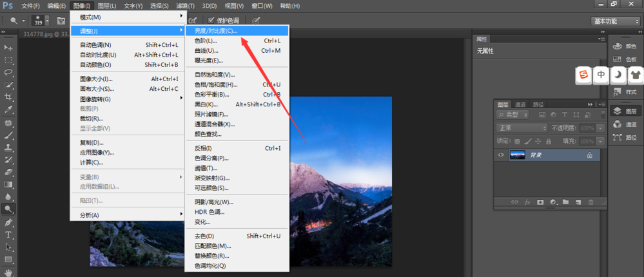Image resolution: width=644 pixels, height=277 pixels.
Task: Create new adjustment layer icon
Action: [x=553, y=202]
